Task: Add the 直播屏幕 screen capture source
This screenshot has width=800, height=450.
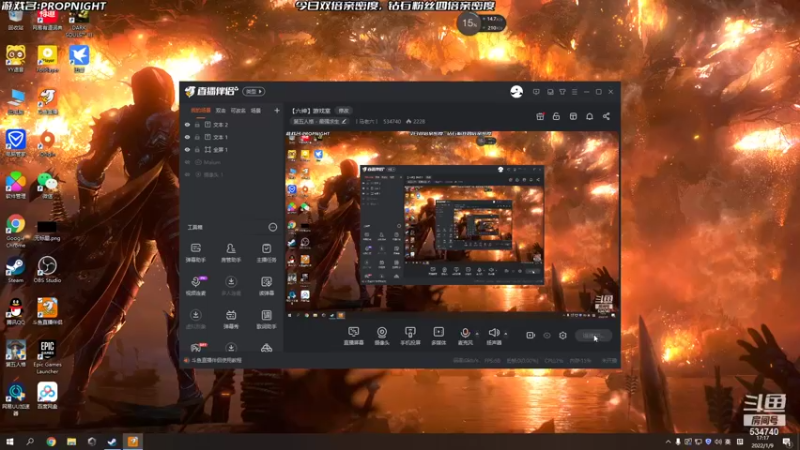Action: click(x=354, y=336)
